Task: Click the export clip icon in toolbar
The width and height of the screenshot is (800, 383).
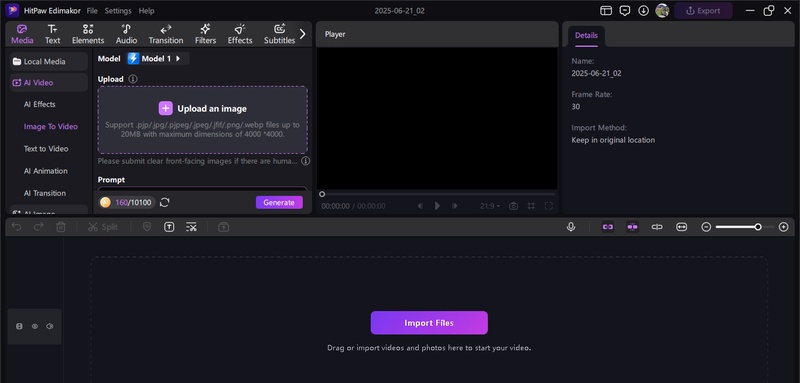Action: coord(223,227)
